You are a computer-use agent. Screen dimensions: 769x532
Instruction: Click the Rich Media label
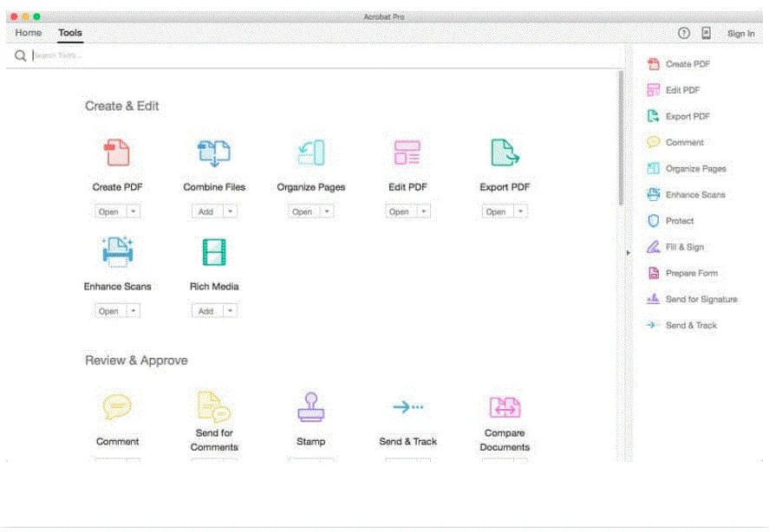pyautogui.click(x=214, y=286)
